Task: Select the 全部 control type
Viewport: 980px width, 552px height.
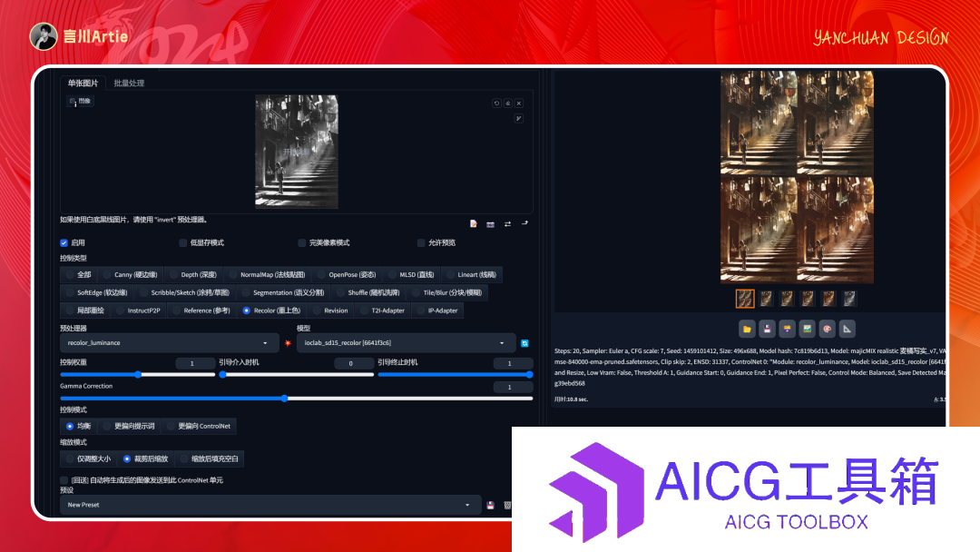Action: [x=79, y=274]
